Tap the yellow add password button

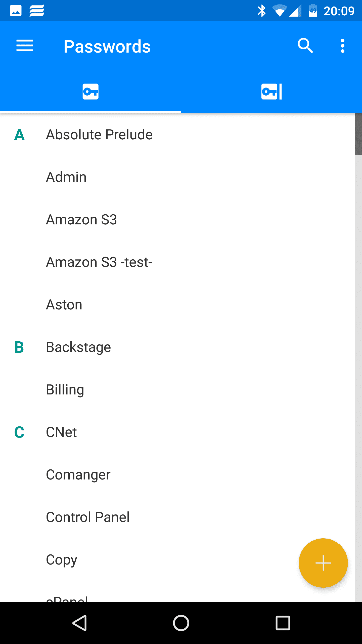[x=323, y=563]
